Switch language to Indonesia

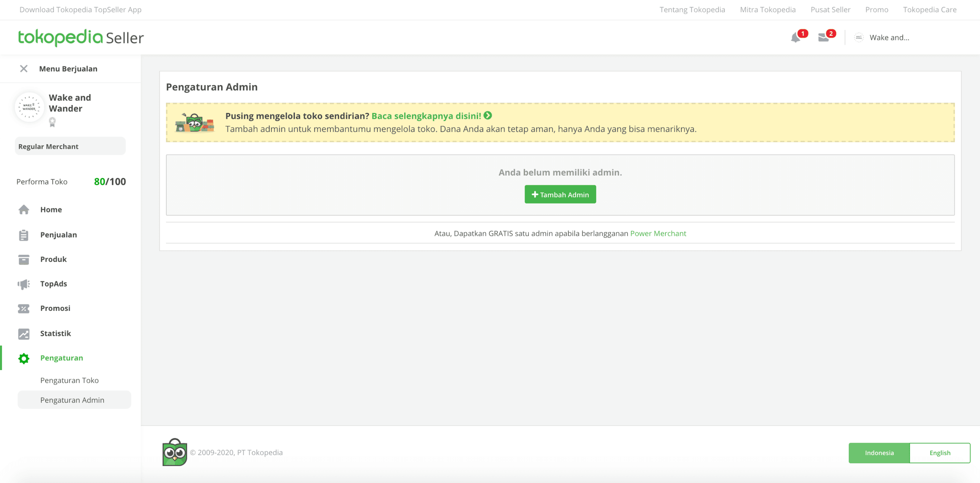(x=879, y=452)
